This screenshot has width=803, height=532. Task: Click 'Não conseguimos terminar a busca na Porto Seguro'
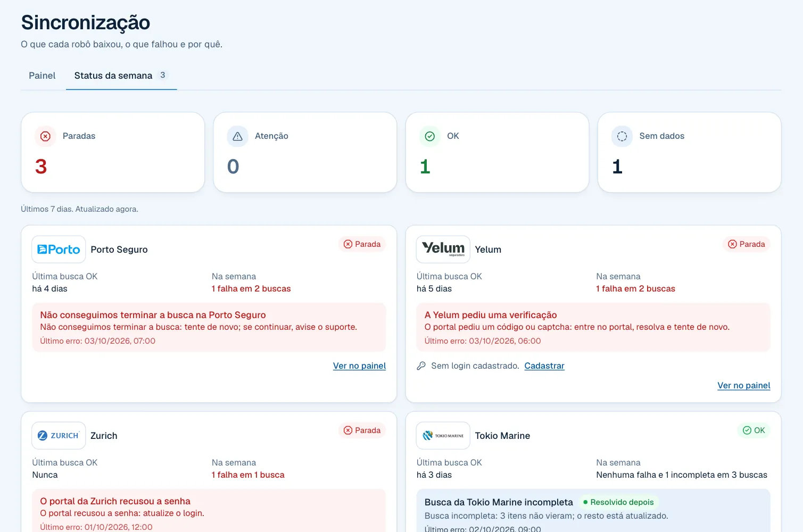tap(153, 315)
